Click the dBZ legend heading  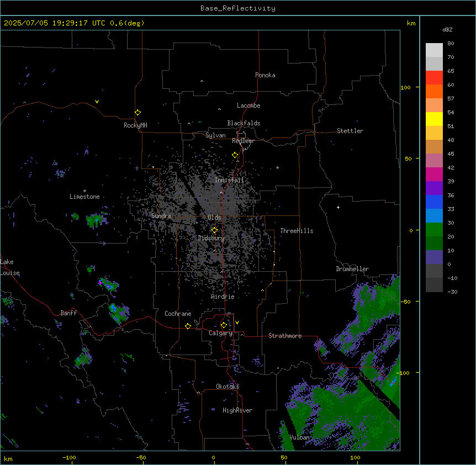click(447, 29)
